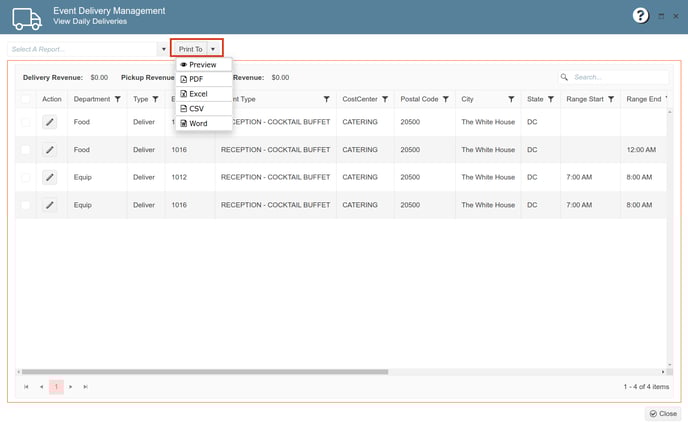Click the Pickup Revenue label
Image resolution: width=688 pixels, height=429 pixels.
pyautogui.click(x=147, y=78)
